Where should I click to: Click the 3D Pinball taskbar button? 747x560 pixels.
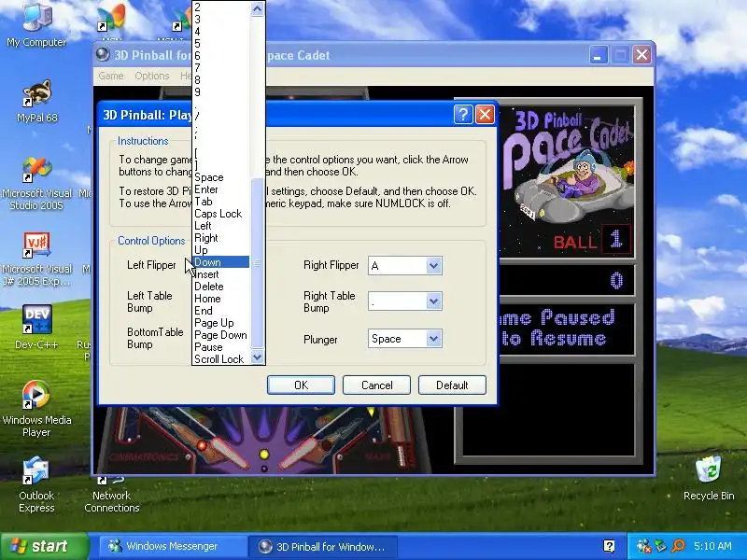pos(321,547)
